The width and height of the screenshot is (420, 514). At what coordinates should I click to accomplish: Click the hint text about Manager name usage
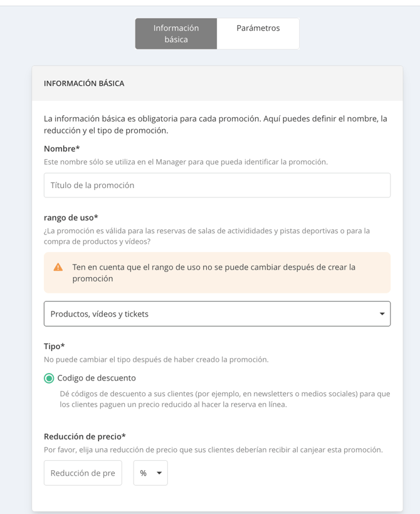(x=186, y=162)
